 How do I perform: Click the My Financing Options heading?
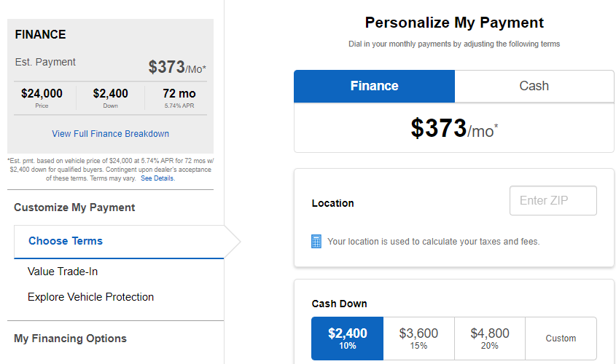point(70,339)
